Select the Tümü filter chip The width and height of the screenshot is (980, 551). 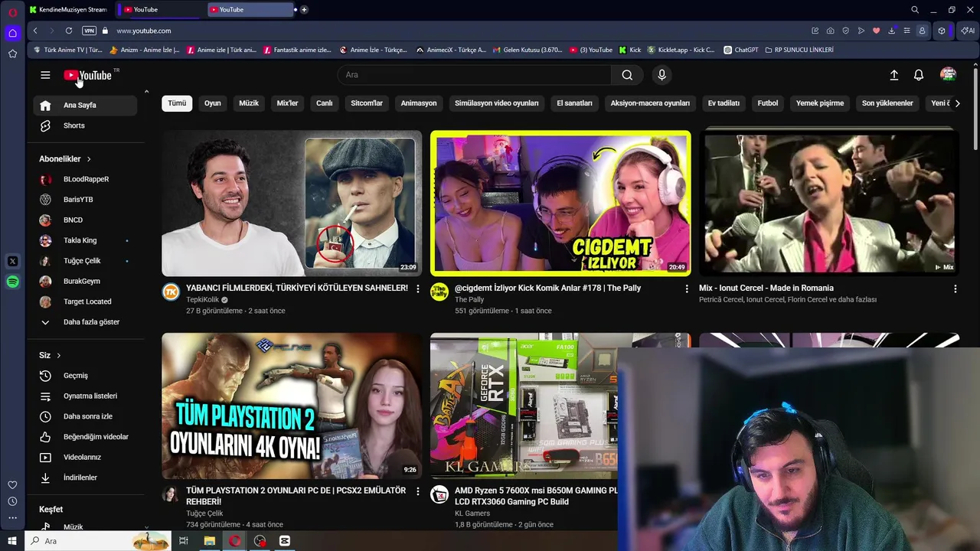[x=177, y=103]
